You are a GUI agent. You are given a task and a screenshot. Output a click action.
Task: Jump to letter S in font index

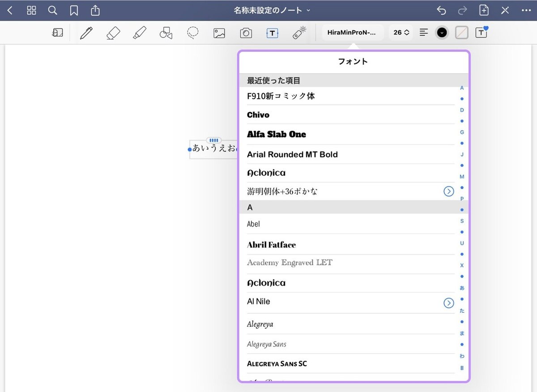pyautogui.click(x=462, y=221)
